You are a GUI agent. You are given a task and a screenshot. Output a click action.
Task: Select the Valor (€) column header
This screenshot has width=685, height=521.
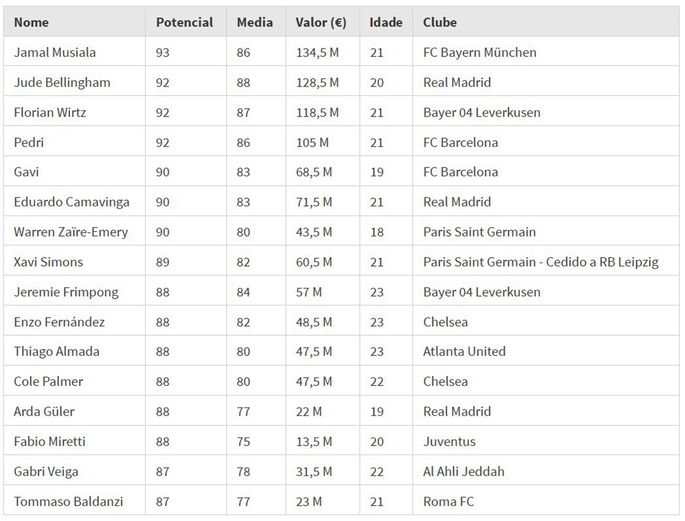[320, 22]
